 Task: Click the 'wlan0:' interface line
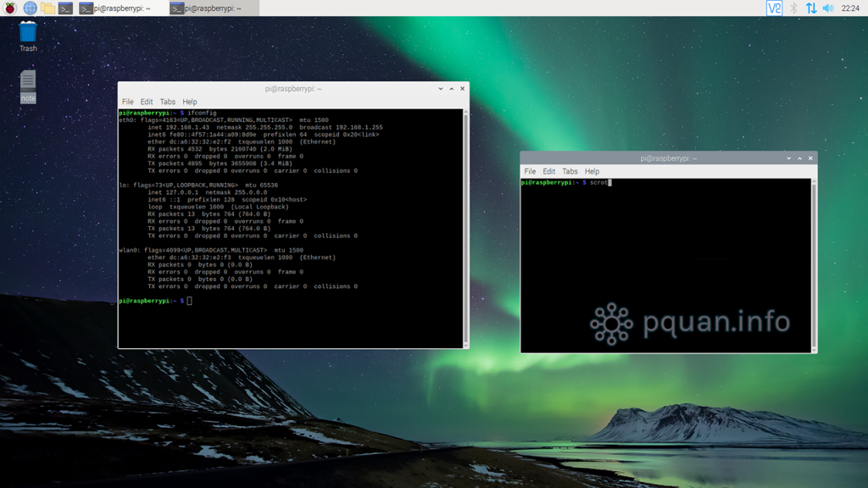coord(211,250)
